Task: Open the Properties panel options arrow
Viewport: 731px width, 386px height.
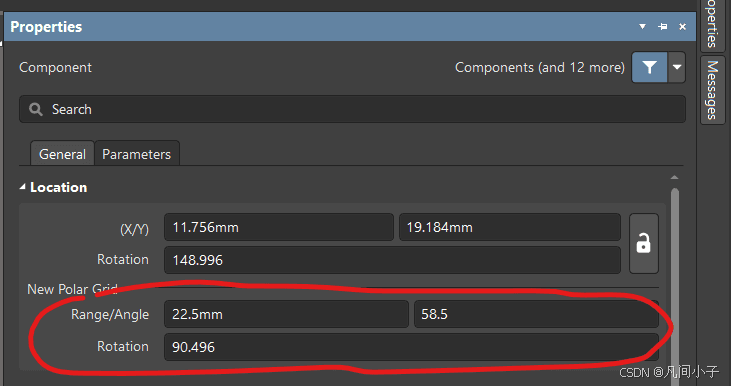Action: coord(642,27)
